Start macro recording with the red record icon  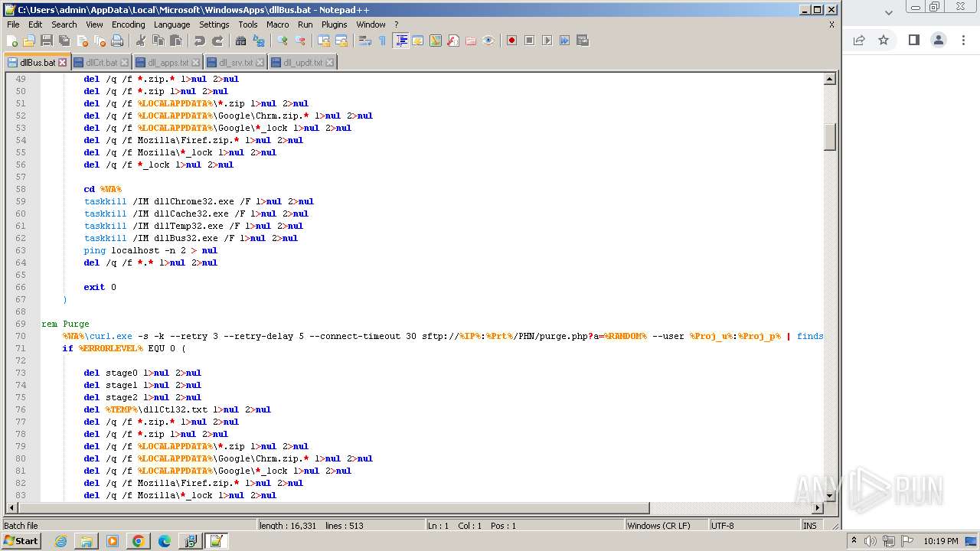(x=511, y=41)
